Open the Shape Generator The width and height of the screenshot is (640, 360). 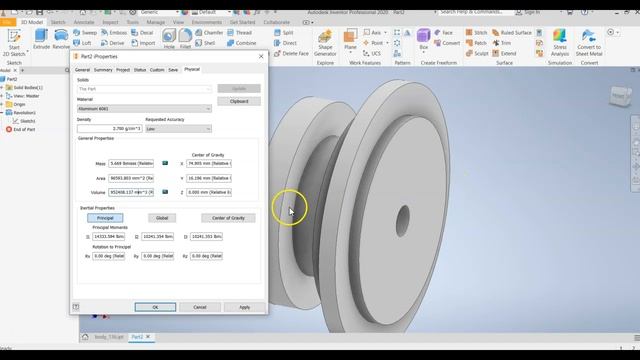325,42
